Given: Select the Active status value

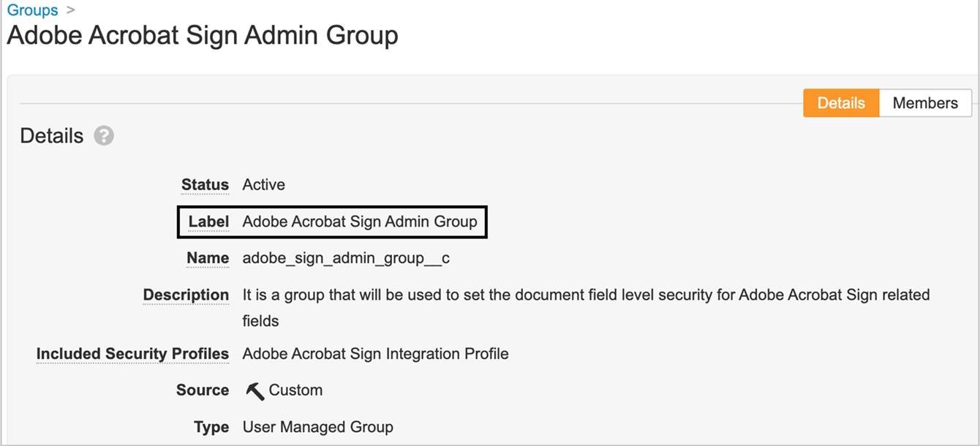Looking at the screenshot, I should (x=264, y=185).
